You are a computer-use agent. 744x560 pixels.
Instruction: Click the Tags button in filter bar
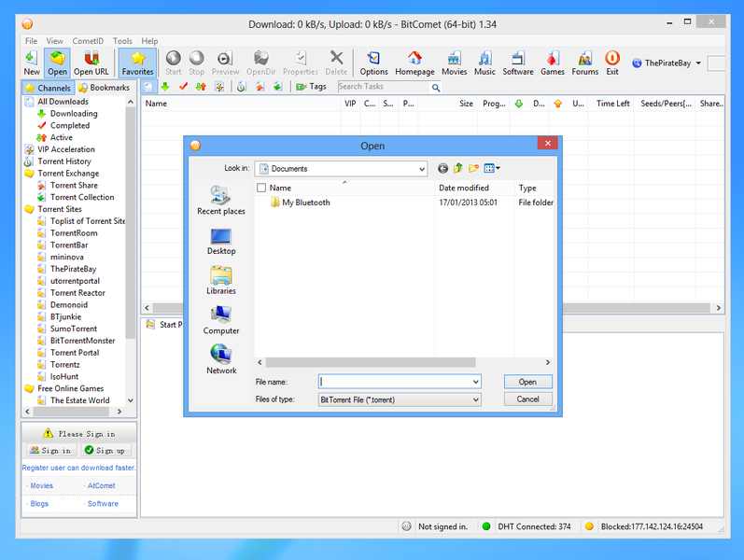(311, 87)
